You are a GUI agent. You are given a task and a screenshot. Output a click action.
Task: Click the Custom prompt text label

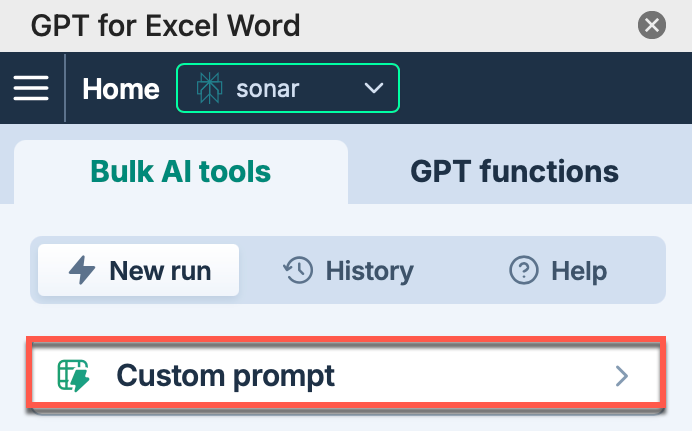pos(225,376)
